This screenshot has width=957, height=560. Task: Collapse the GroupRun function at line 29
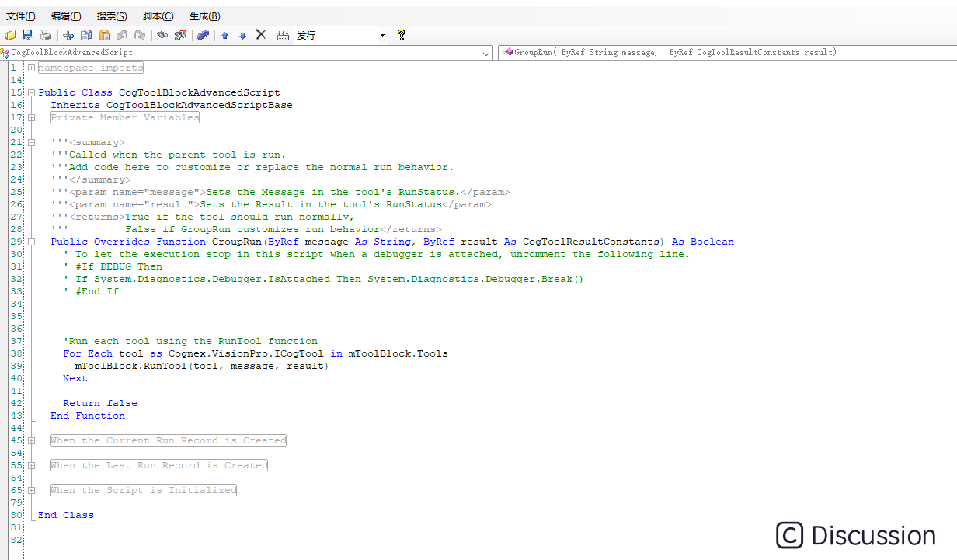[31, 242]
